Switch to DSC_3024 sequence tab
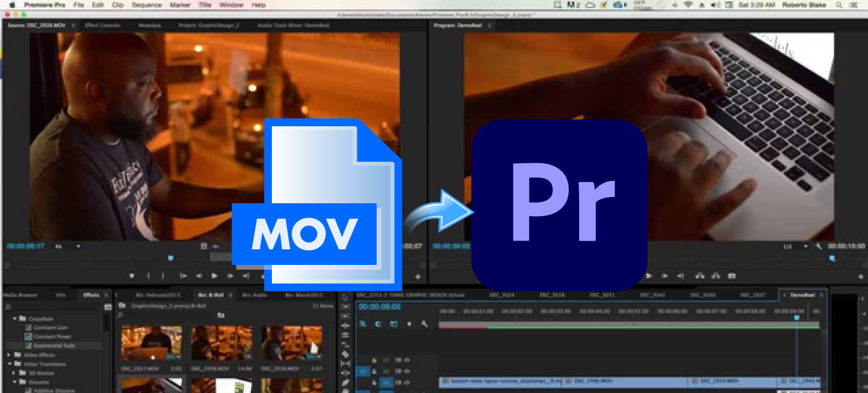The height and width of the screenshot is (393, 868). click(502, 295)
